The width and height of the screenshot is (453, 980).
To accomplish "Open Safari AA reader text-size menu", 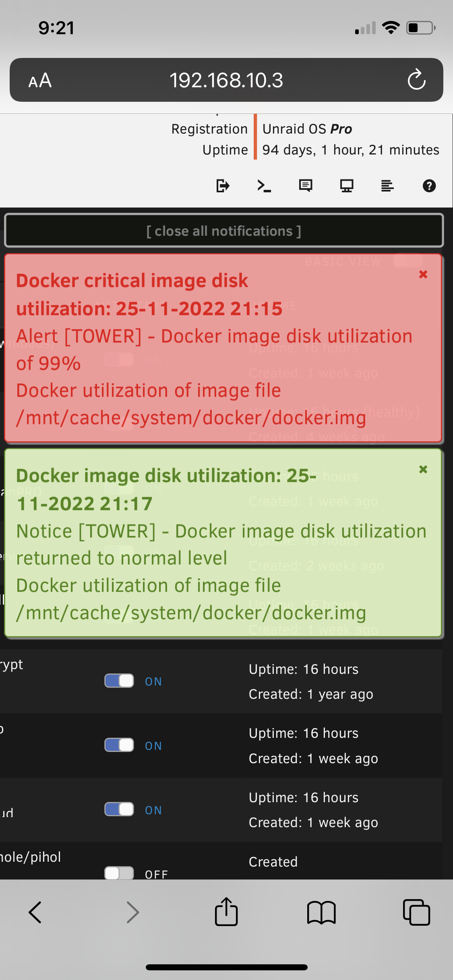I will (x=40, y=80).
